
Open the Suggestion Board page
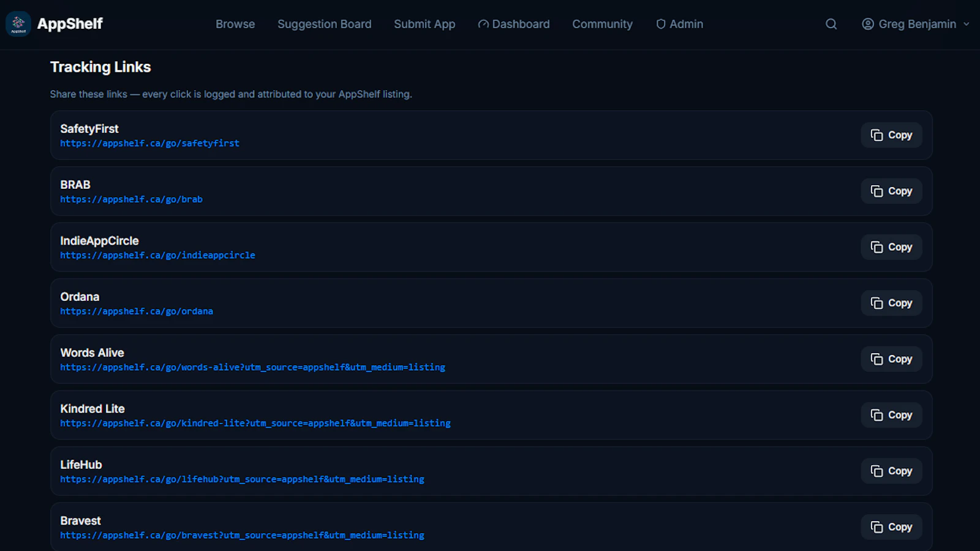(x=325, y=24)
